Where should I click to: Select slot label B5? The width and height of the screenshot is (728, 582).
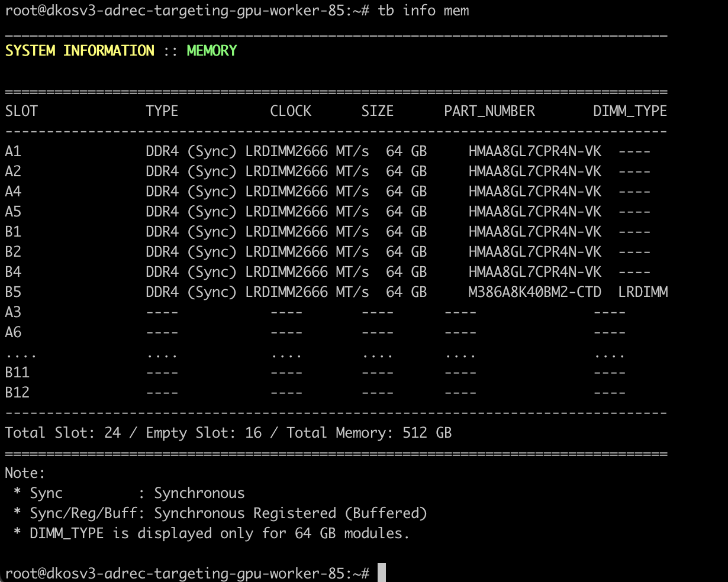(13, 292)
